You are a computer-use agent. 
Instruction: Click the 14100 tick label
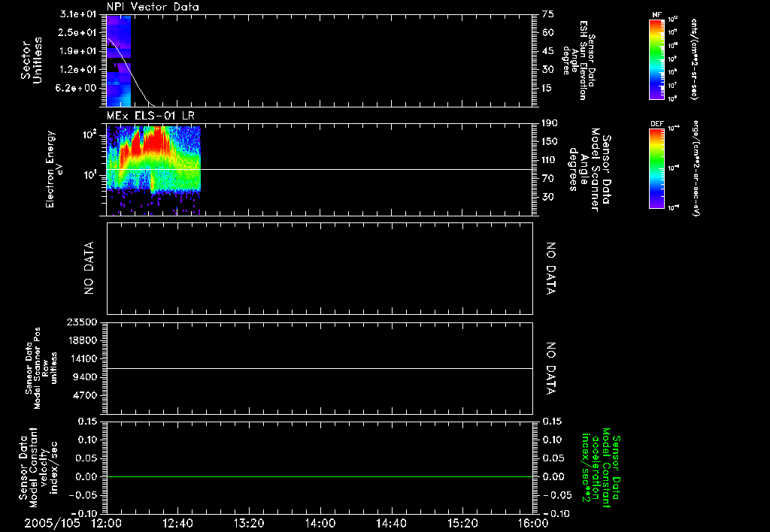(x=83, y=358)
